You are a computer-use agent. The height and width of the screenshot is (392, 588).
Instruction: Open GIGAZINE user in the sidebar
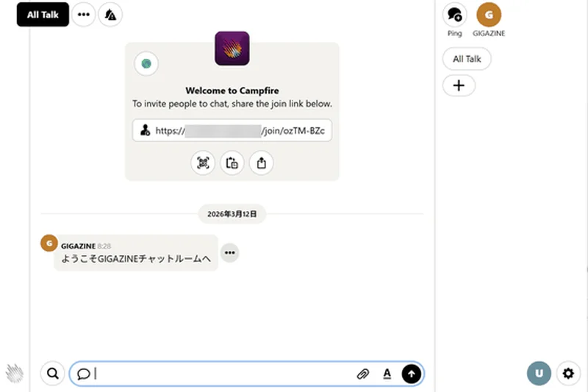pyautogui.click(x=490, y=15)
